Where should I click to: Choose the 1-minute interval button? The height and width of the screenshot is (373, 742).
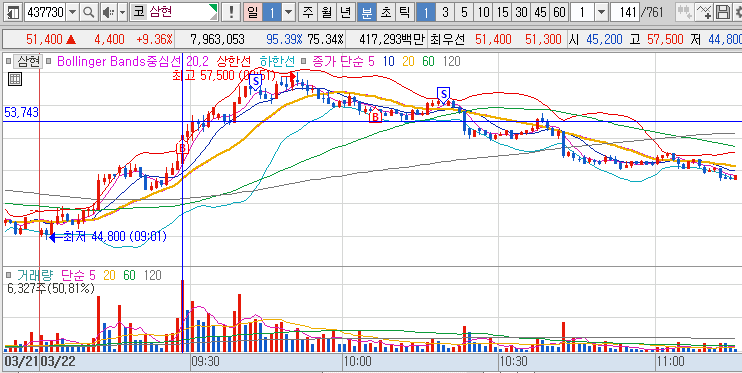pyautogui.click(x=426, y=12)
